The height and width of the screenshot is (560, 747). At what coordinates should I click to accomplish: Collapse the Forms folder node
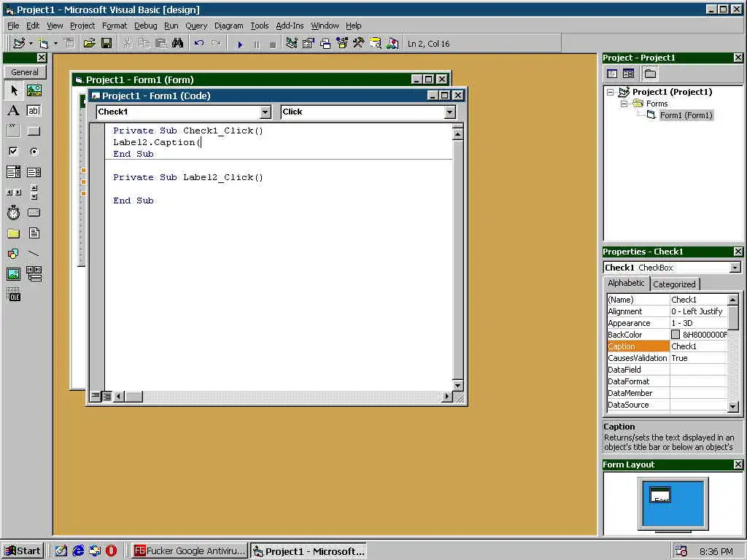624,104
